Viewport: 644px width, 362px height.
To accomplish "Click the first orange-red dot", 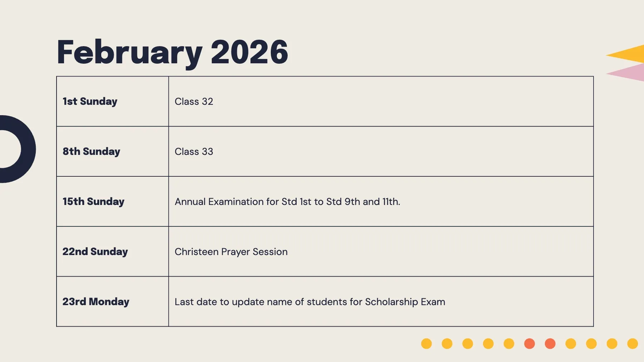I will [530, 344].
